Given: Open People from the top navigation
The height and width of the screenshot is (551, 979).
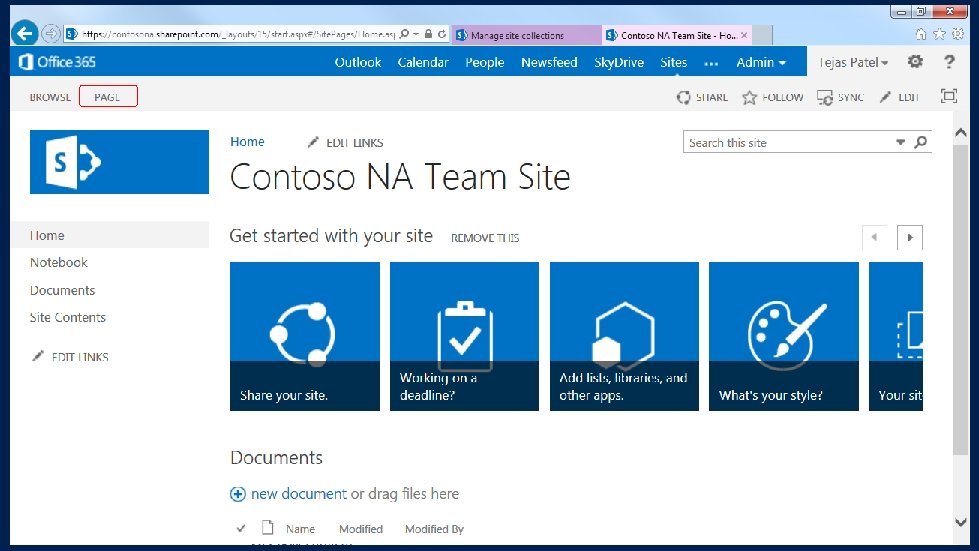Looking at the screenshot, I should pos(485,62).
